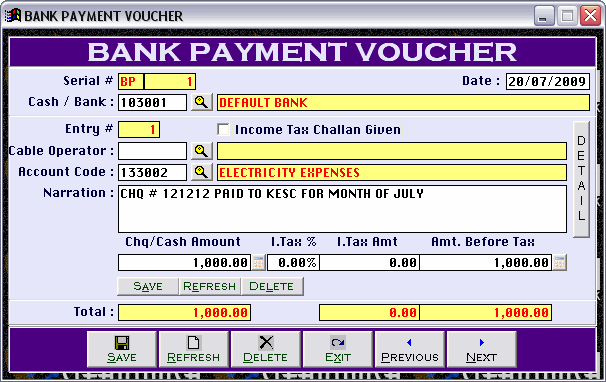Click Refresh button with blank page icon

pos(194,349)
